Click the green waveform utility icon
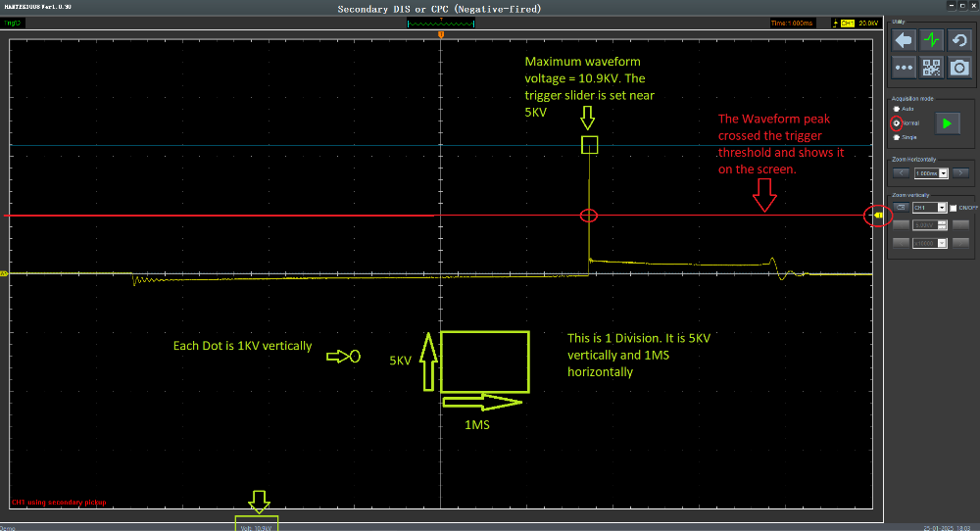Image resolution: width=980 pixels, height=531 pixels. [932, 40]
